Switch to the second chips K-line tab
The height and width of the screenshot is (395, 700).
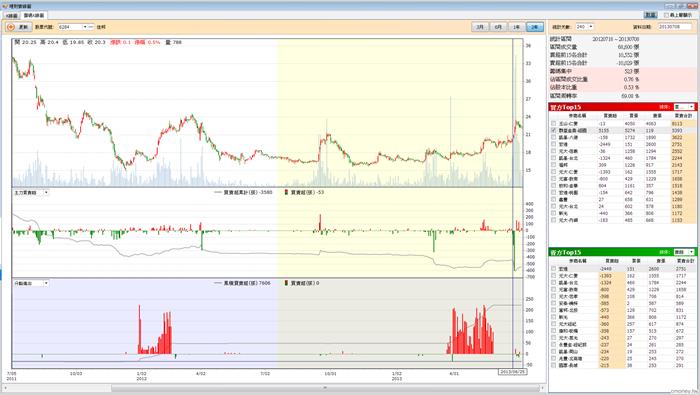[34, 15]
